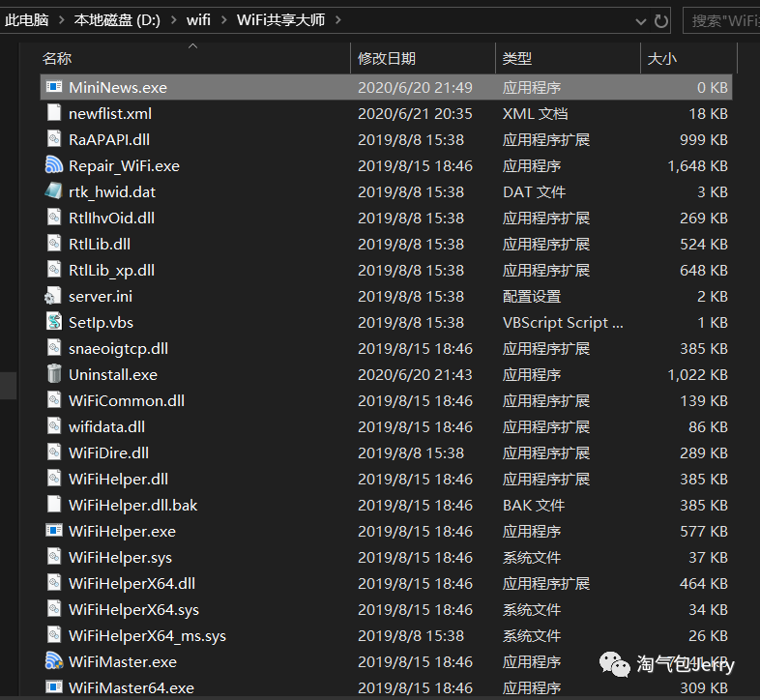Expand the chevron after WiFi共享大师
This screenshot has height=700, width=760.
(337, 20)
